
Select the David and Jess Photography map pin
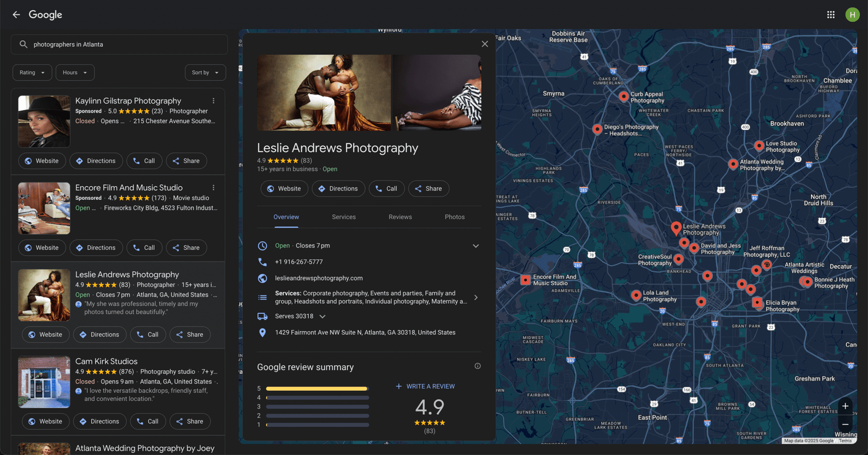(694, 248)
